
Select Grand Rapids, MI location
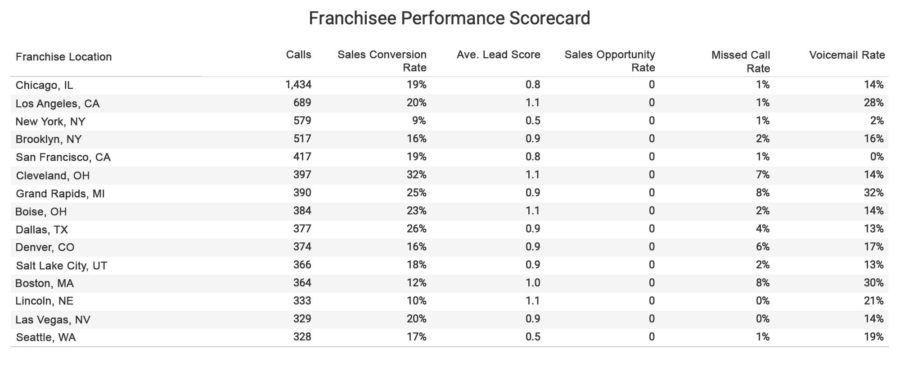(60, 194)
